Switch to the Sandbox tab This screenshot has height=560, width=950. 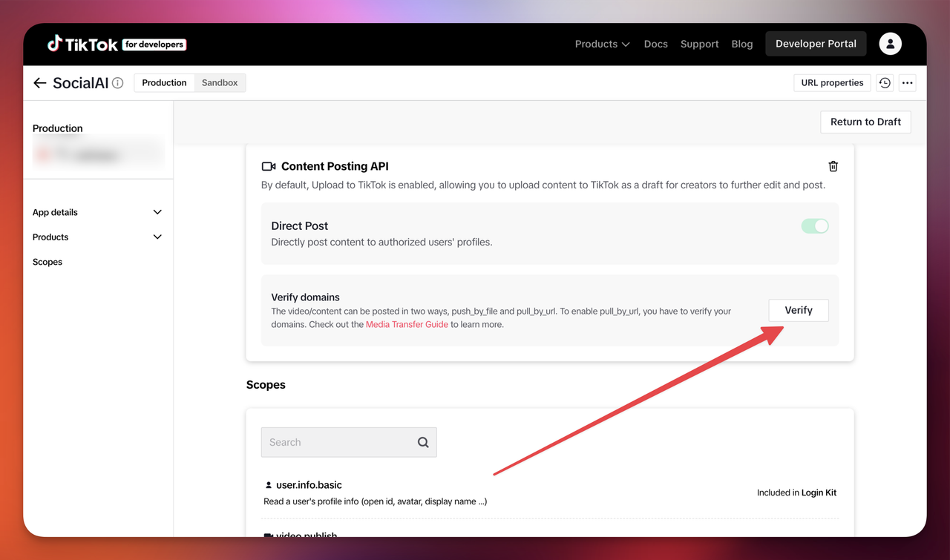220,83
